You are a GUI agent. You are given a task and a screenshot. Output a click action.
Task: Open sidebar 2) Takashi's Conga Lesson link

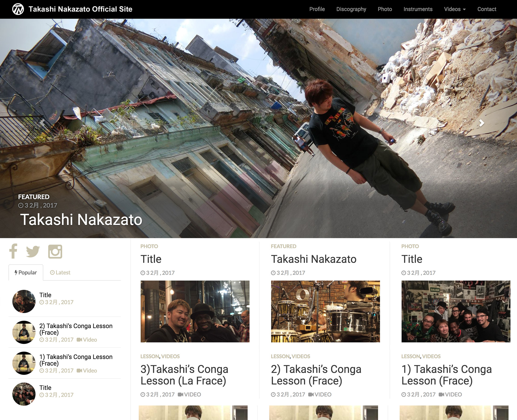[76, 329]
